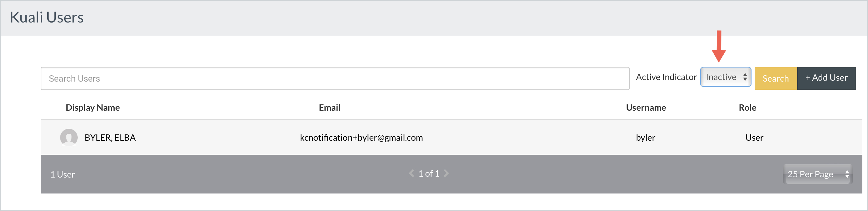This screenshot has height=211, width=868.
Task: Click the avatar icon for BYLER, ELBA
Action: [x=69, y=138]
